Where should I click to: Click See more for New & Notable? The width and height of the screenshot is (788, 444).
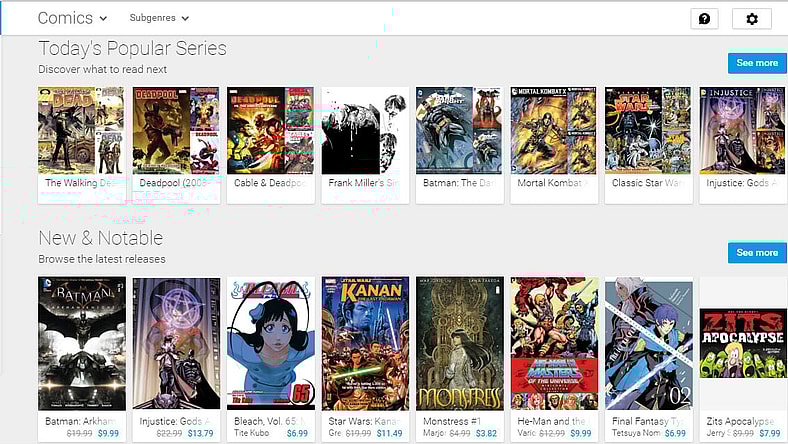point(757,253)
